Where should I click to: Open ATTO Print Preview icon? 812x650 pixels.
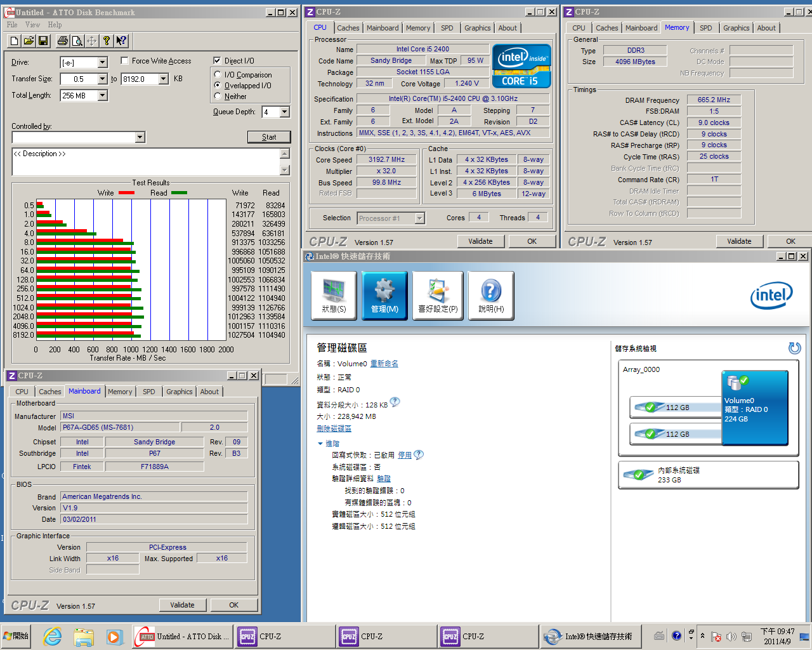(77, 41)
